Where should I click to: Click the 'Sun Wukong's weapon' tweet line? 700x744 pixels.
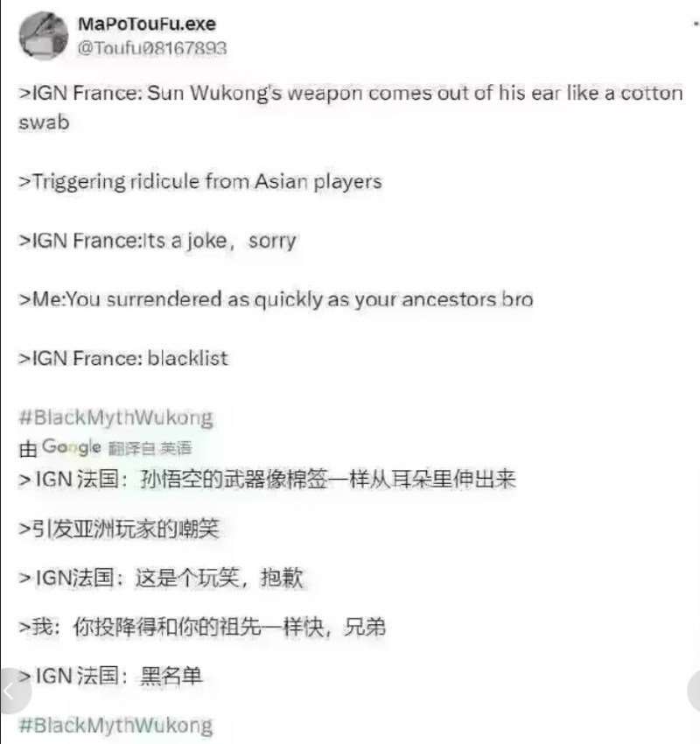pos(351,108)
